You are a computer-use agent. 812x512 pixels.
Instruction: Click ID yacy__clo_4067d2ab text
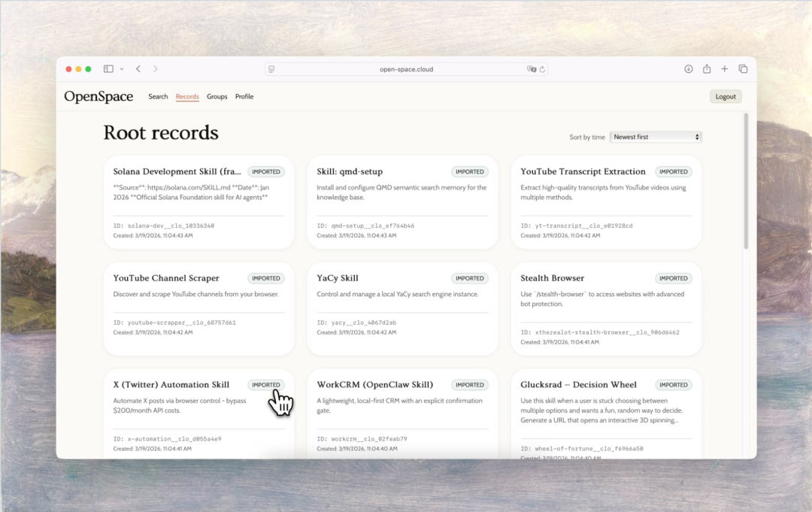(356, 323)
